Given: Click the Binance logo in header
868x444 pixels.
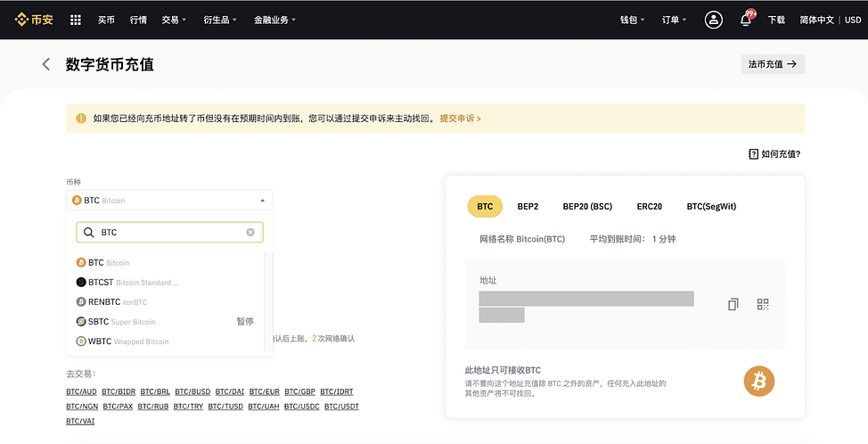Looking at the screenshot, I should (x=33, y=20).
